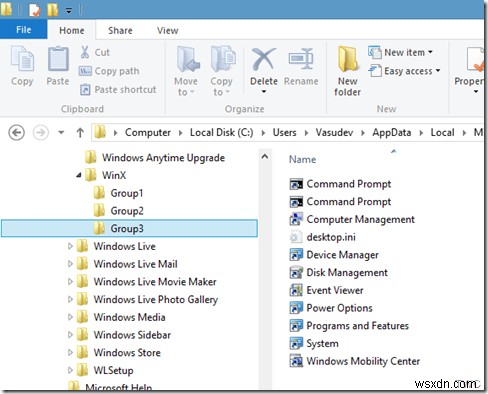Click the folder icon left of the customize arrow in the title bar
Image resolution: width=488 pixels, height=394 pixels.
[53, 9]
